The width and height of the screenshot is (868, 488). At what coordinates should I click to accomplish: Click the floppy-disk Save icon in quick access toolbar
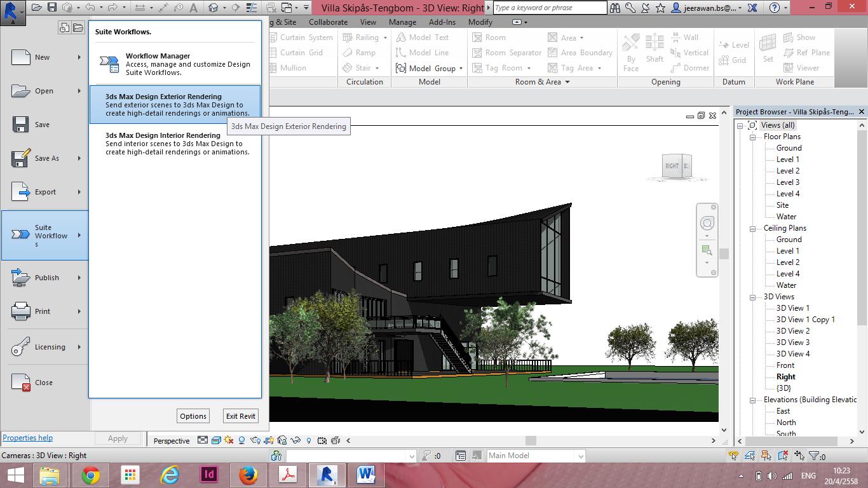pos(53,8)
